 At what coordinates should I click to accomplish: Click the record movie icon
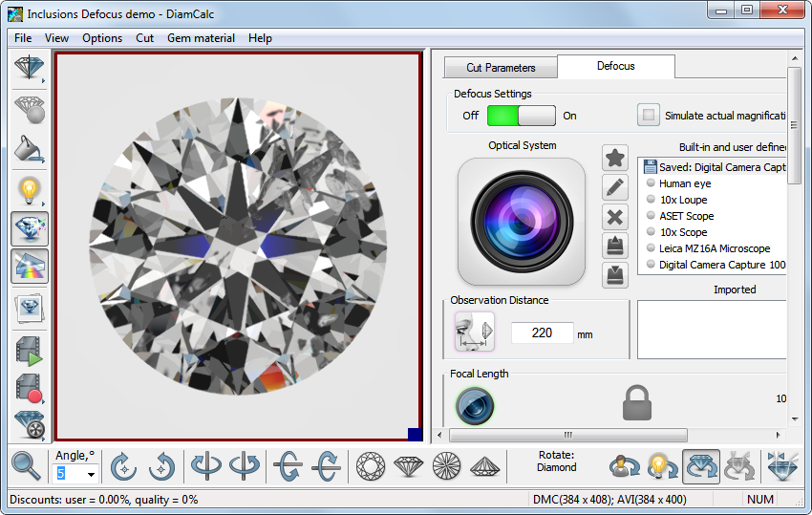point(30,389)
